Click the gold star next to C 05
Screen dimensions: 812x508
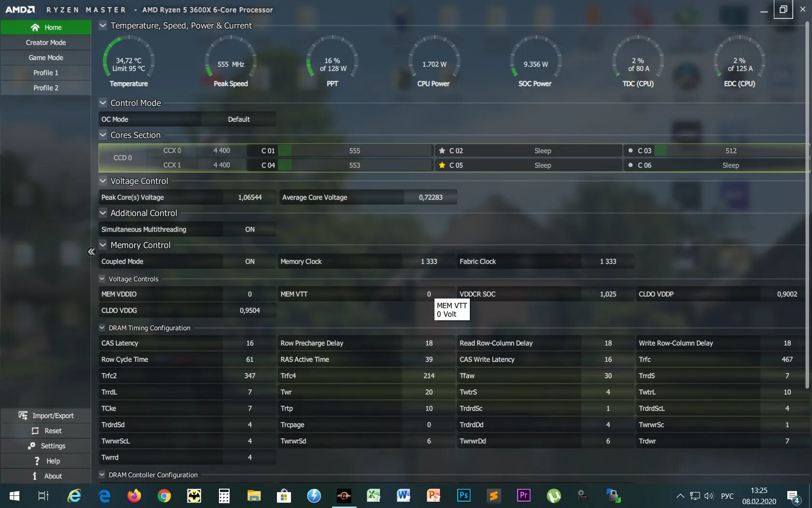[x=442, y=165]
